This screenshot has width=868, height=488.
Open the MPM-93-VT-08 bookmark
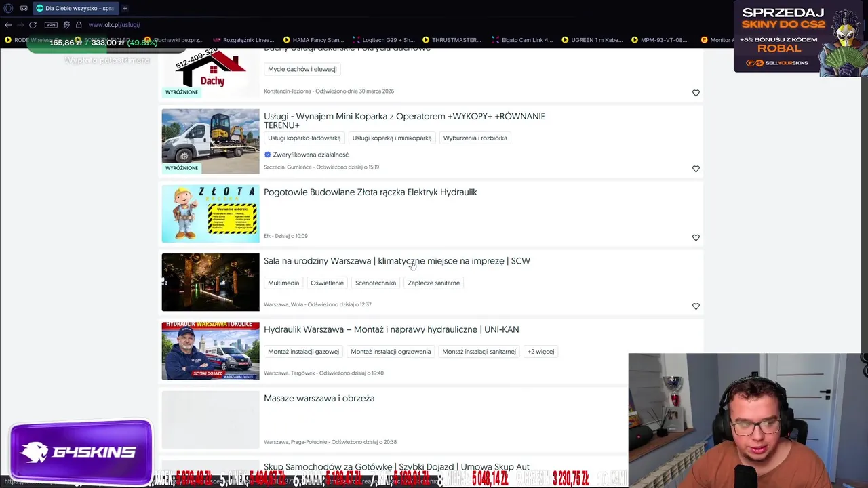click(659, 40)
